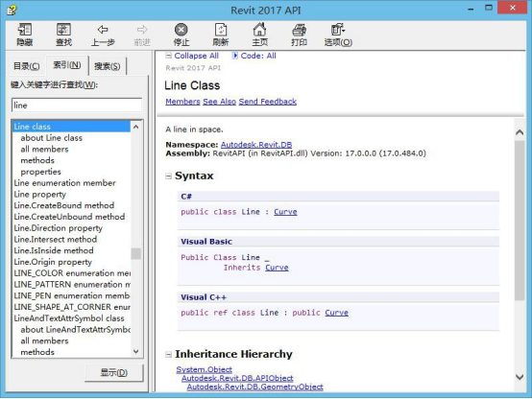Click the keyword input field containing 'line'

click(77, 106)
